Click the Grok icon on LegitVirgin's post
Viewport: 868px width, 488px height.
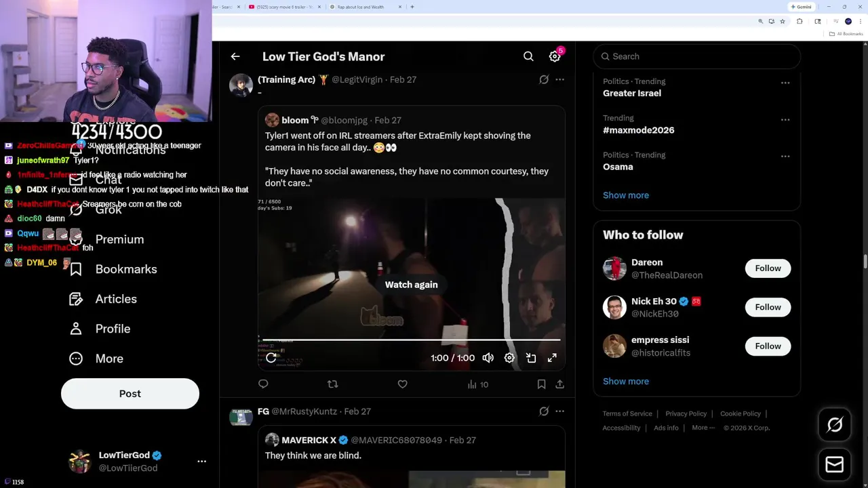(544, 79)
